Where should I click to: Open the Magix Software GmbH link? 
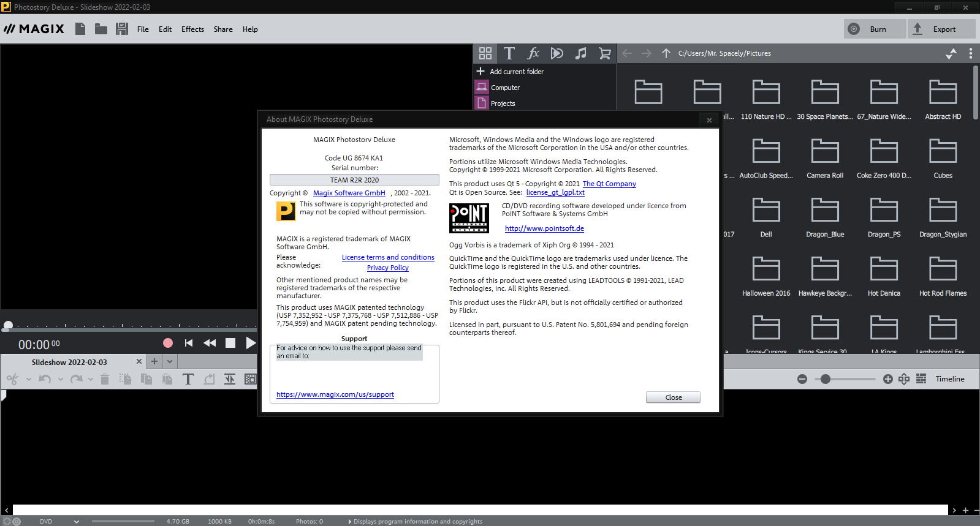[x=349, y=193]
